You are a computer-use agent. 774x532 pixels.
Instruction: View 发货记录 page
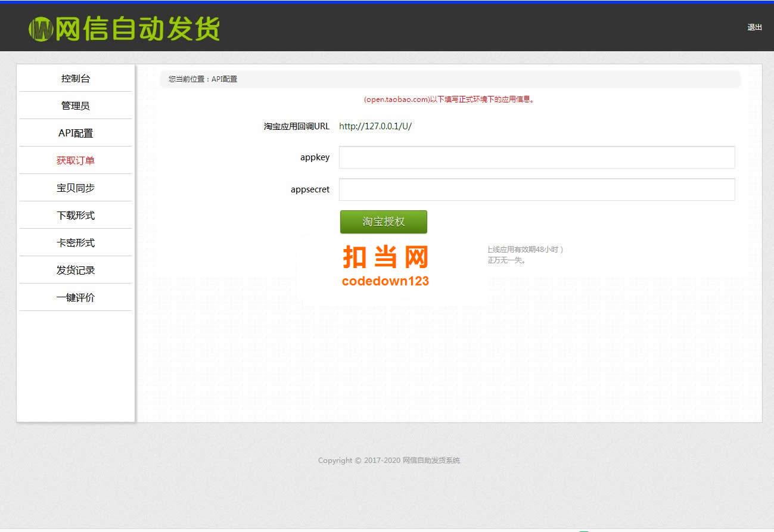pyautogui.click(x=76, y=270)
